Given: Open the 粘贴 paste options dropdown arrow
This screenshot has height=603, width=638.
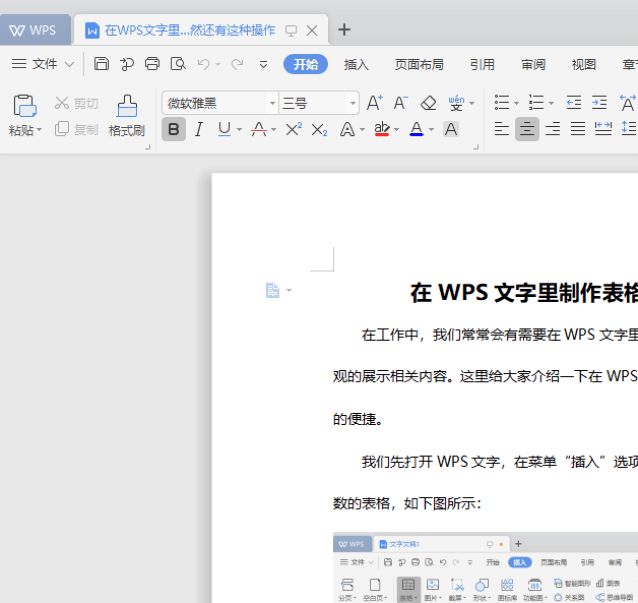Looking at the screenshot, I should [39, 130].
